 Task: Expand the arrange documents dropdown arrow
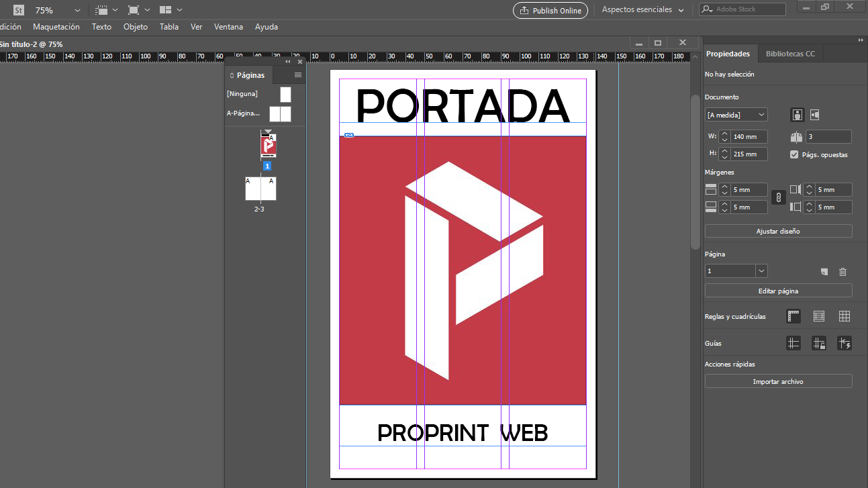click(x=179, y=10)
